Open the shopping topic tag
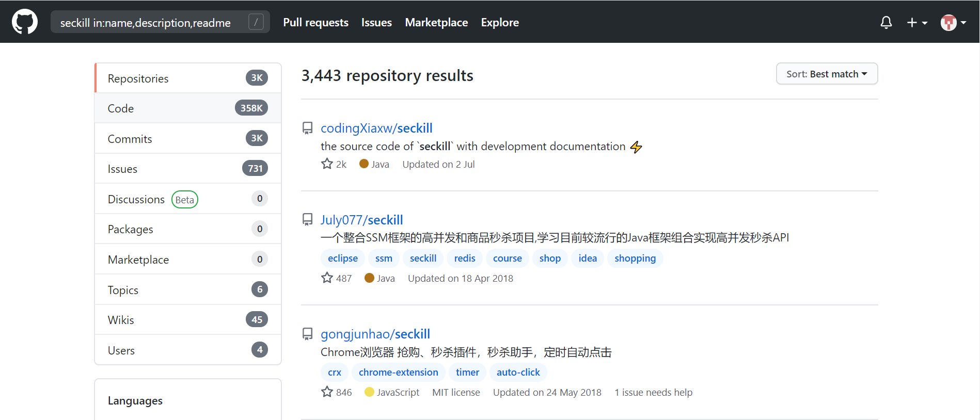The width and height of the screenshot is (980, 420). [x=635, y=258]
